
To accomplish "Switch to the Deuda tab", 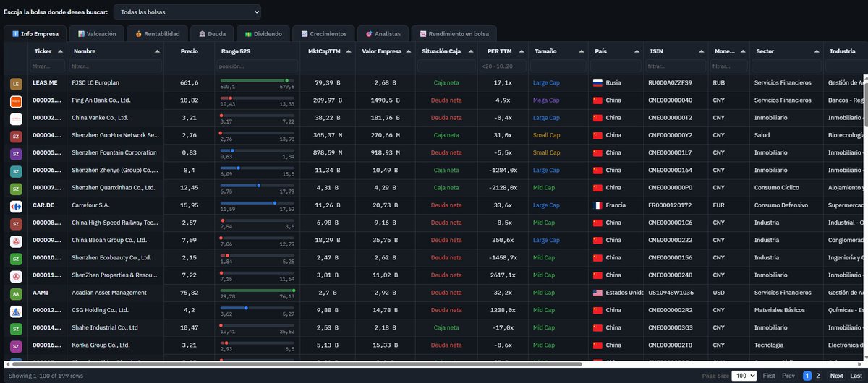I will pyautogui.click(x=213, y=33).
